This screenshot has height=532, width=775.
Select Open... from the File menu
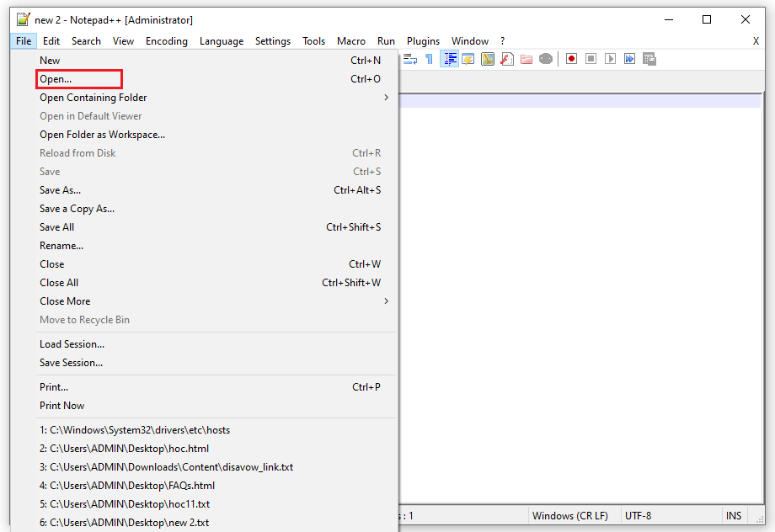click(56, 79)
